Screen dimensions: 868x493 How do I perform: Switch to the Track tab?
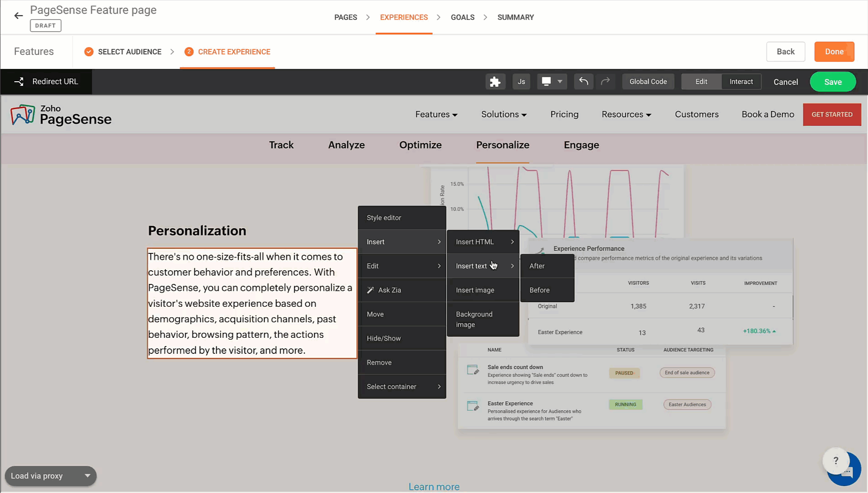(x=281, y=145)
